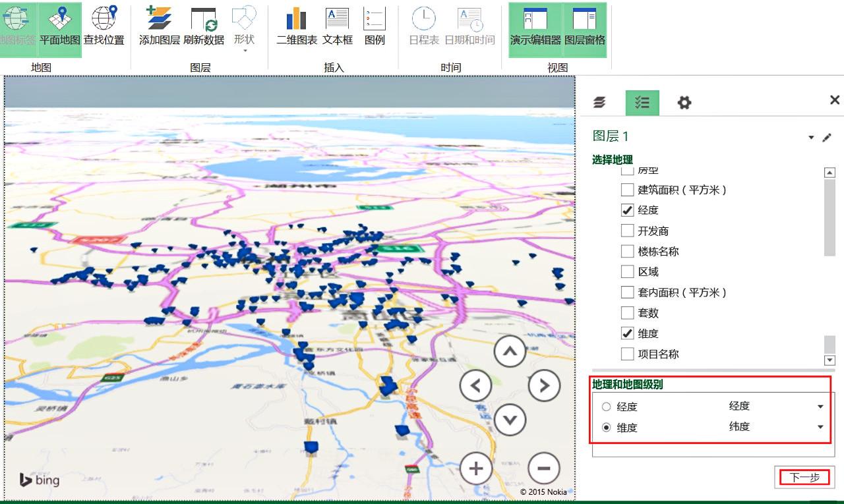Open the layer settings gear icon

click(684, 102)
